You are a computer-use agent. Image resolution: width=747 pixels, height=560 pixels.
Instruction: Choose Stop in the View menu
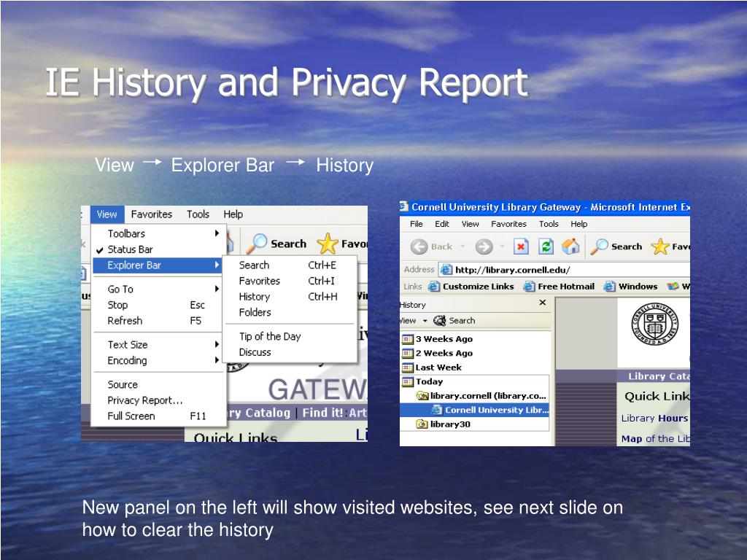pyautogui.click(x=158, y=305)
